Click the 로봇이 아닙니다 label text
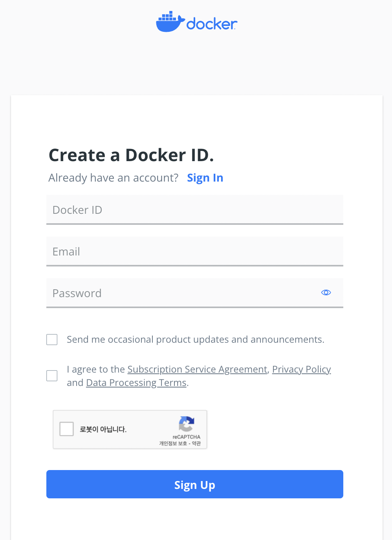Viewport: 392px width, 540px height. (x=103, y=429)
